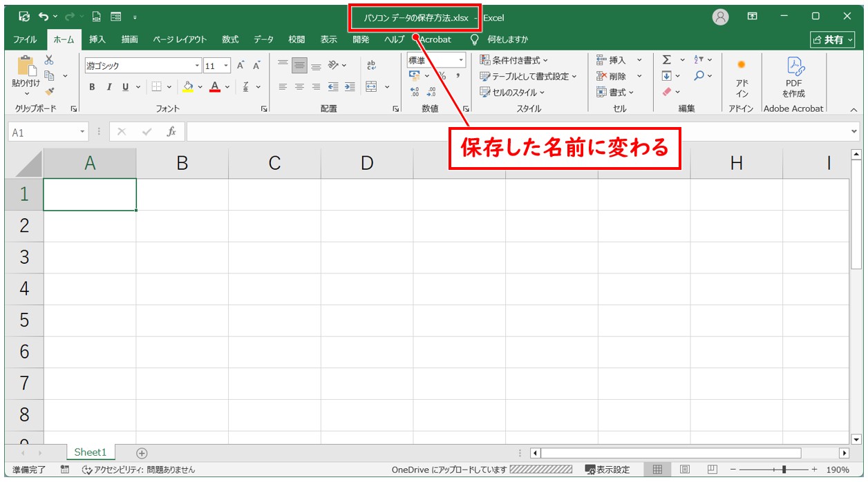This screenshot has height=482, width=868.
Task: Click the AutoSum (Σ) icon
Action: tap(666, 61)
